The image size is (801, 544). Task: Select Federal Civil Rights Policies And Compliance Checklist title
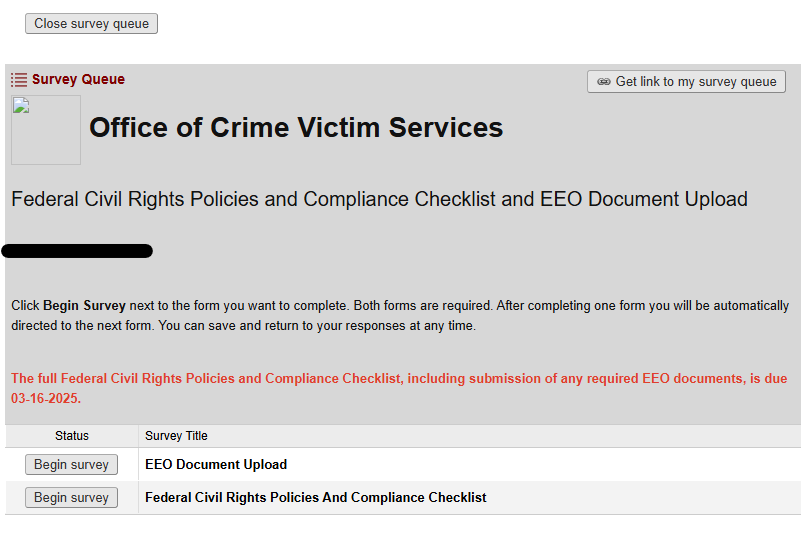point(316,497)
